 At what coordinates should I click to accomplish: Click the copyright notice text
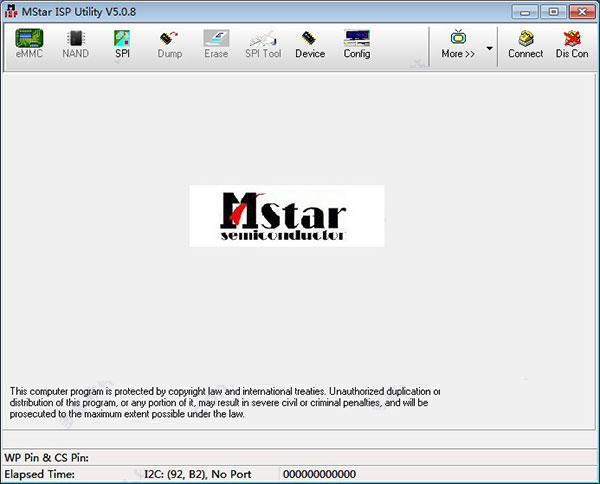click(225, 403)
